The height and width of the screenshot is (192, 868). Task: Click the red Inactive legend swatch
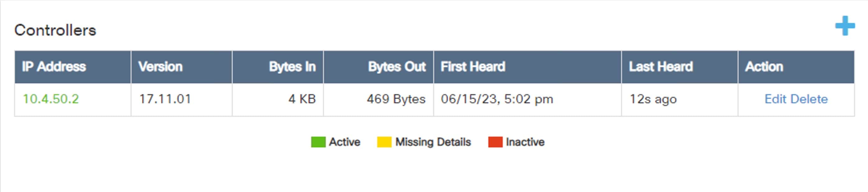[495, 142]
